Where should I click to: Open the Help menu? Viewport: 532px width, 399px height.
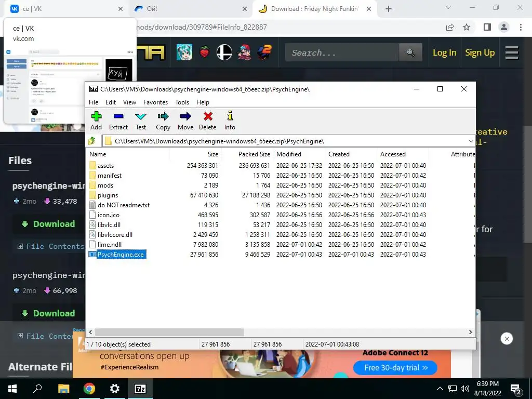point(203,102)
